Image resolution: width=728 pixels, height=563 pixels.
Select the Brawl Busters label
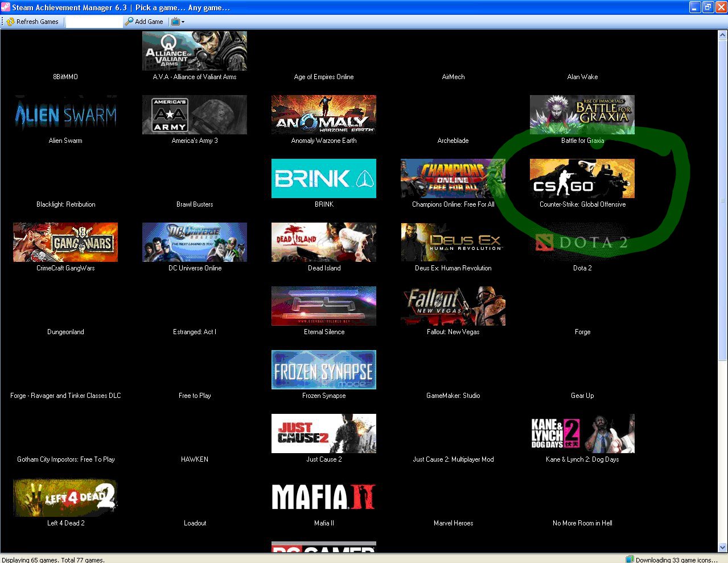coord(195,204)
